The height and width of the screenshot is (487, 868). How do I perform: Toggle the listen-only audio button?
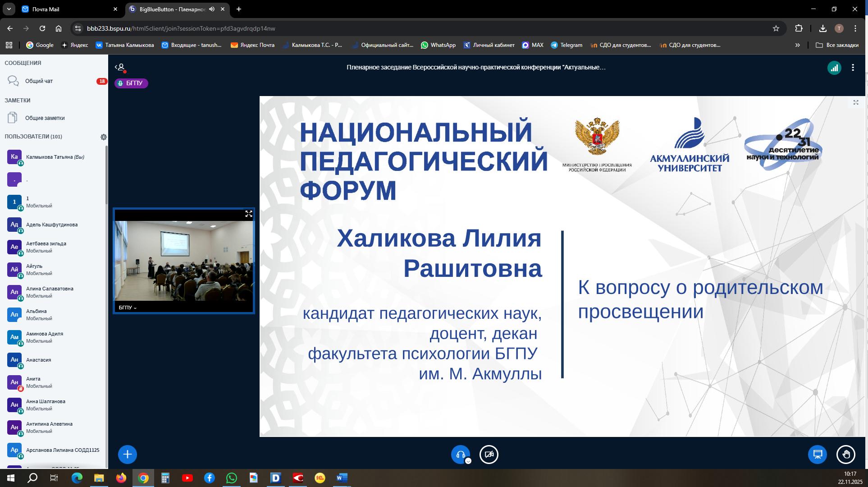tap(460, 454)
